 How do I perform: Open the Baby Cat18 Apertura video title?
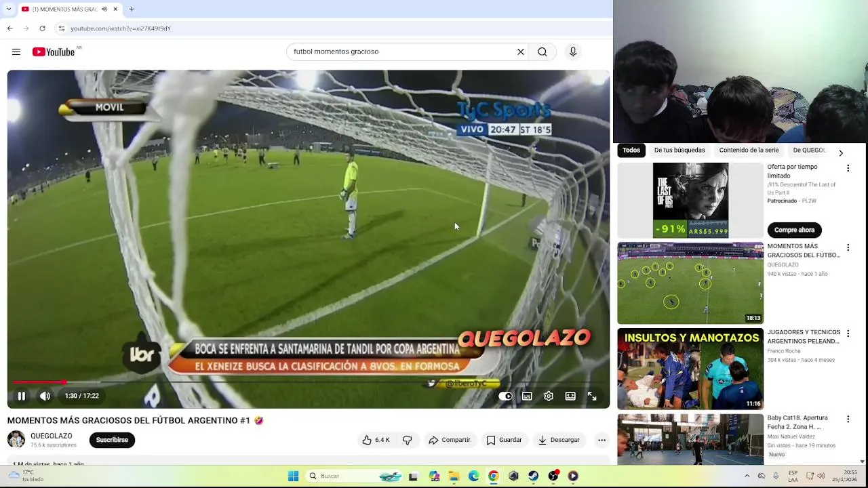tap(797, 423)
